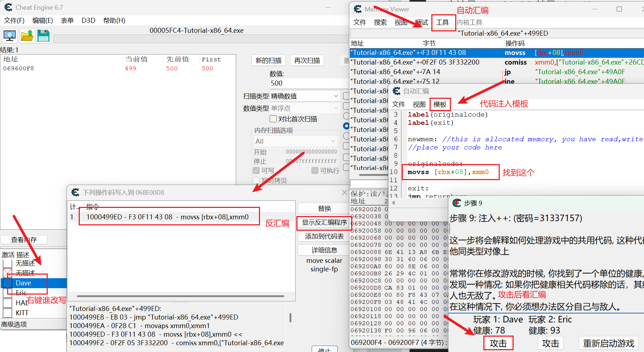Click the save floppy disk icon
This screenshot has width=644, height=352.
(43, 36)
